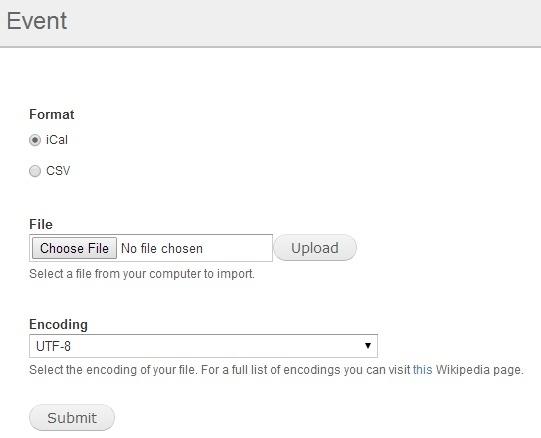Open the UTF-8 encoding combo box

(x=203, y=346)
